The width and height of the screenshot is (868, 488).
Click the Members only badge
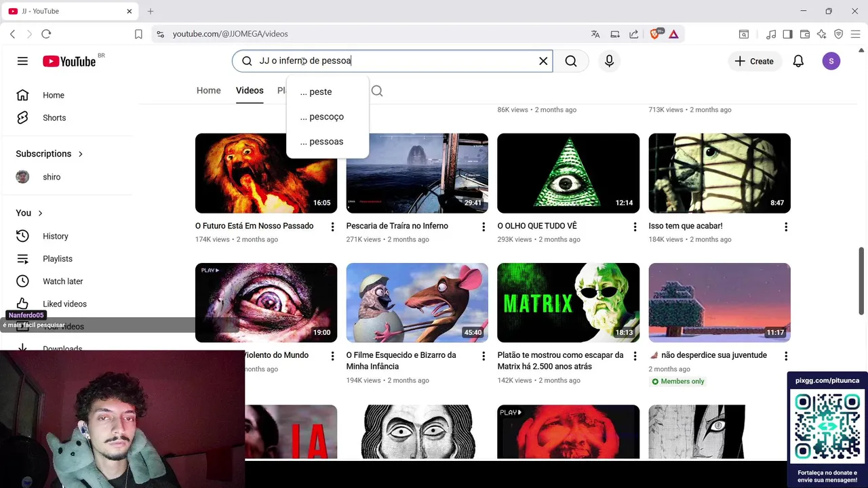[678, 382]
